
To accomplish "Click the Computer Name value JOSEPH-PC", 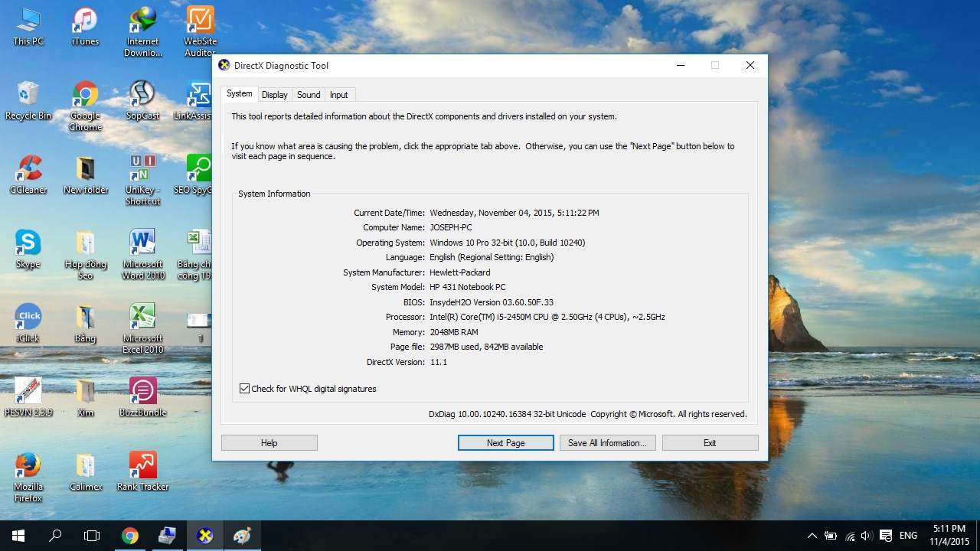I will coord(451,227).
